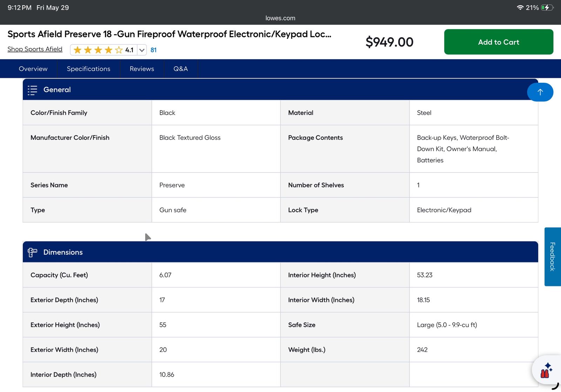The image size is (561, 392).
Task: Open the Feedback side tab
Action: click(x=553, y=257)
